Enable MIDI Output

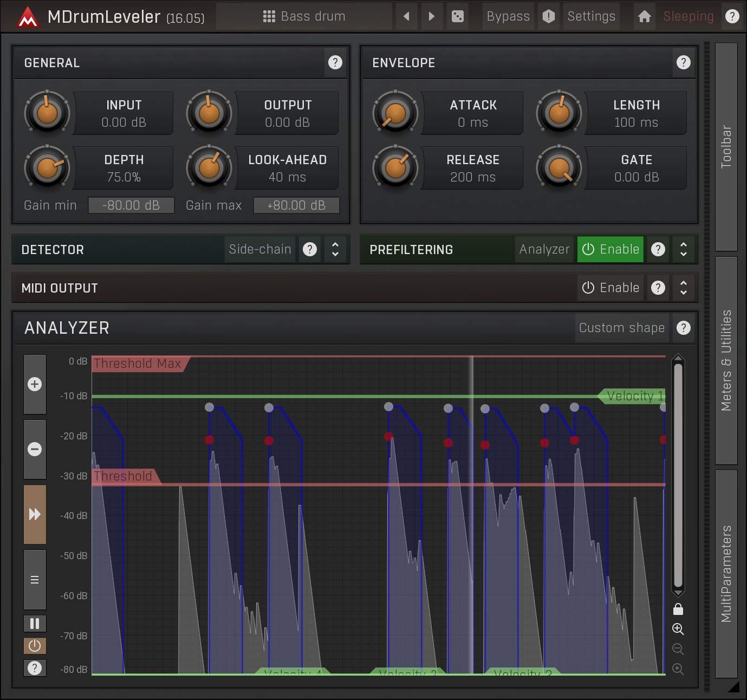click(610, 288)
